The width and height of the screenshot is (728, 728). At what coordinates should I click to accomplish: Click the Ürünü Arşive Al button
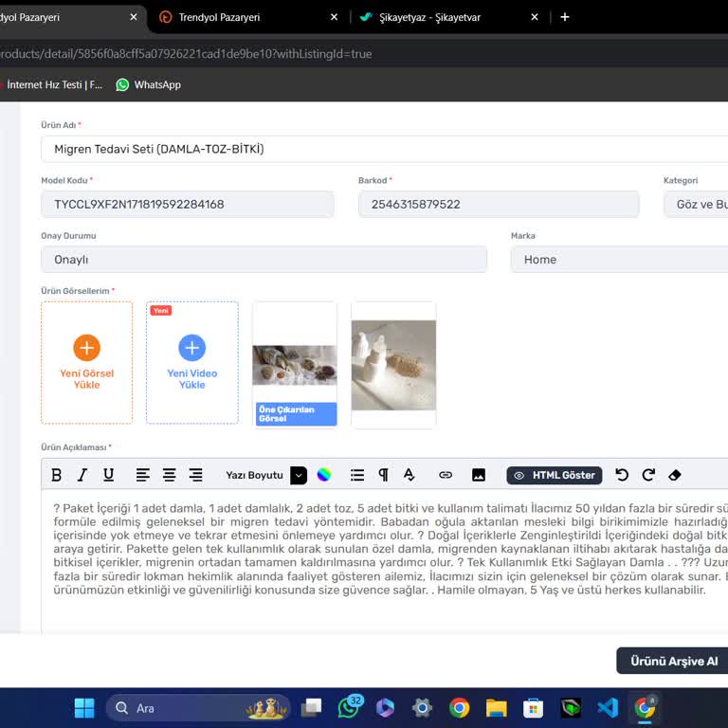(673, 661)
